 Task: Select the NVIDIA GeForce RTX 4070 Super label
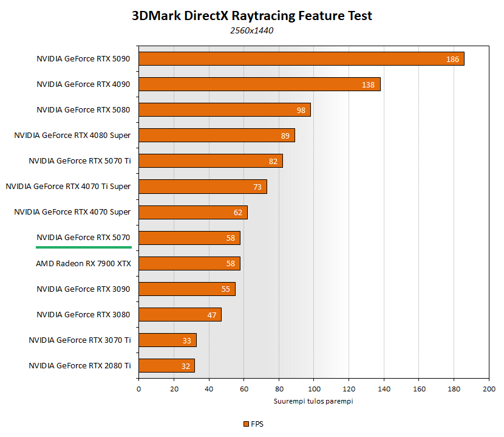pos(72,212)
